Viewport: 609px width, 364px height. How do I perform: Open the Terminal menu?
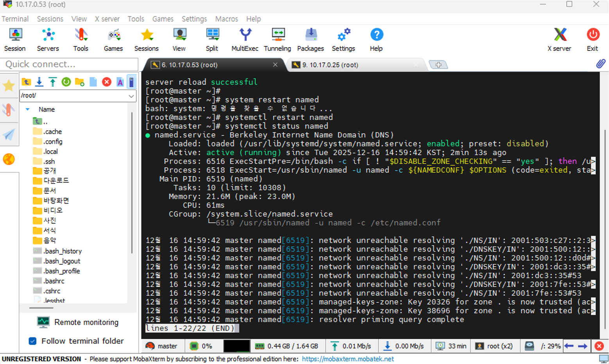15,19
